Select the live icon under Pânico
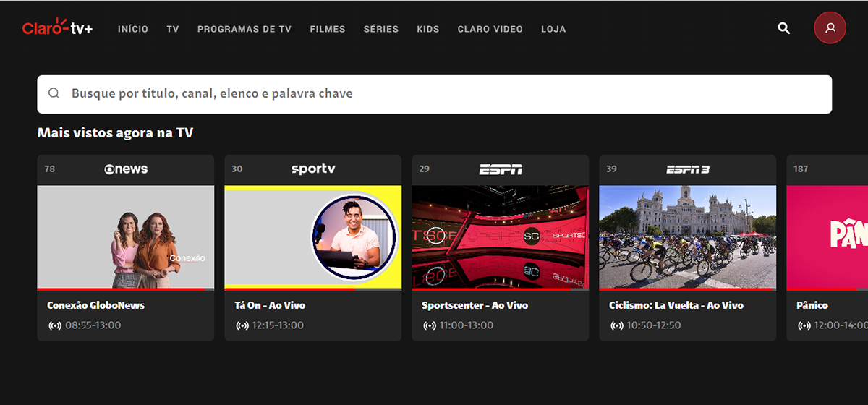This screenshot has width=868, height=405. tap(804, 325)
